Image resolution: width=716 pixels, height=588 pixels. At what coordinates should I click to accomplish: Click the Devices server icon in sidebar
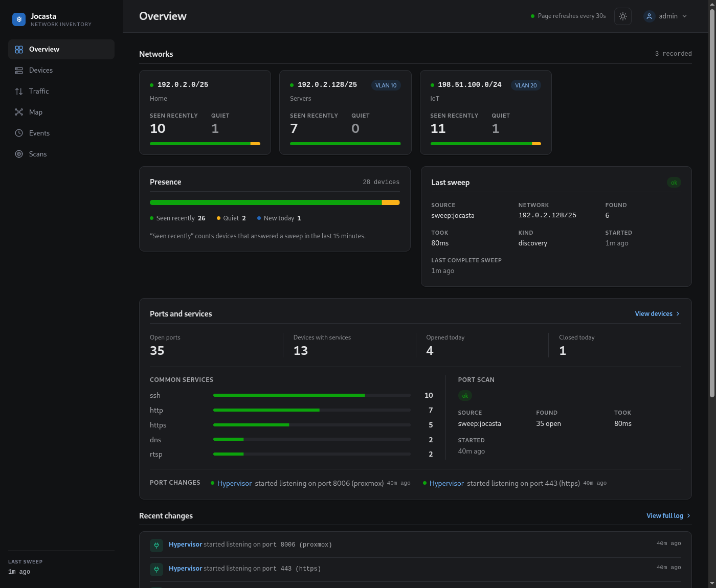(19, 71)
